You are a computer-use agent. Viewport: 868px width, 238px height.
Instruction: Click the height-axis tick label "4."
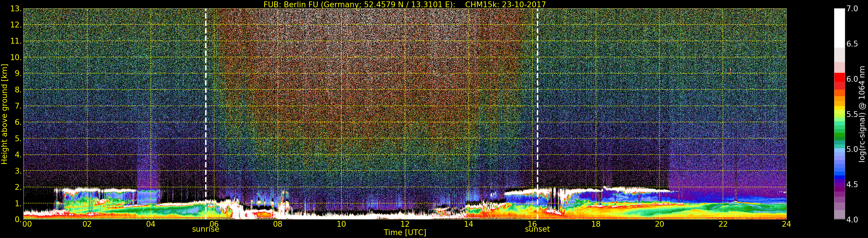click(18, 155)
